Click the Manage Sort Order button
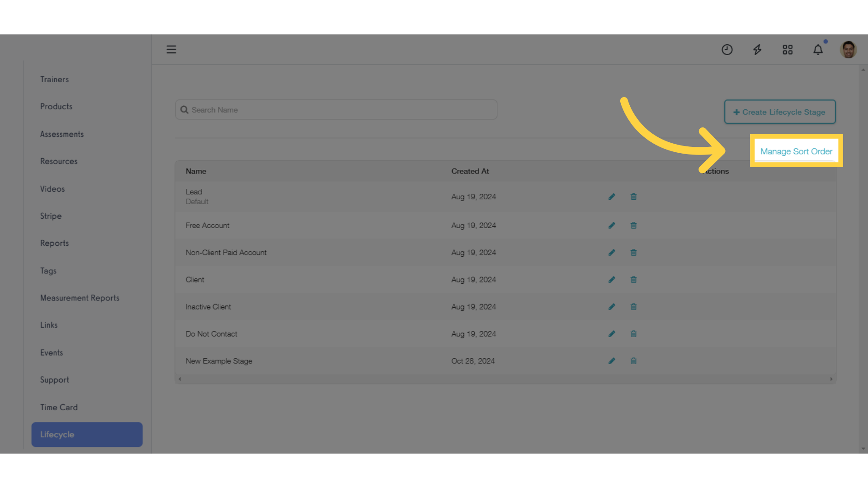Screen dimensions: 868x488 796,151
